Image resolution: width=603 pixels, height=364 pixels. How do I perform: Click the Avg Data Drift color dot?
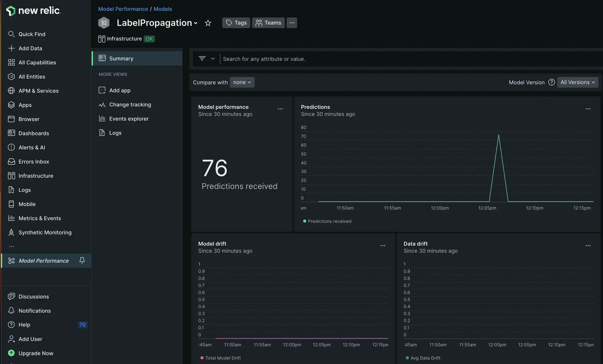[x=407, y=358]
